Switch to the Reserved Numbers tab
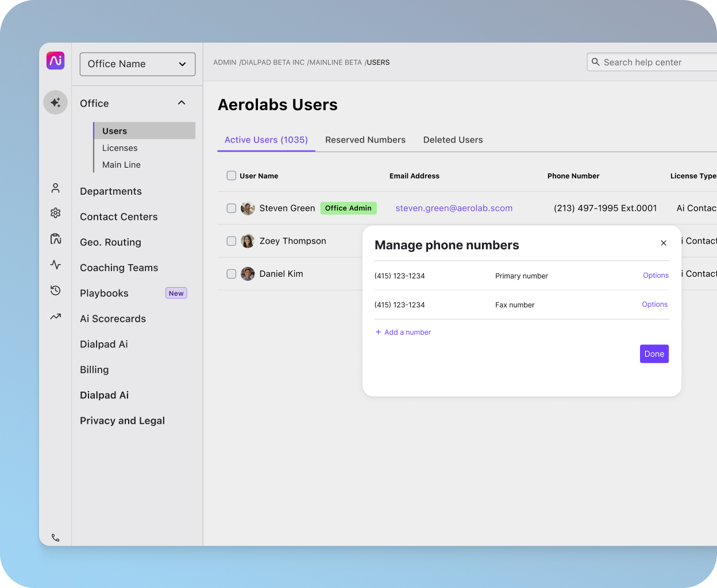 point(365,140)
